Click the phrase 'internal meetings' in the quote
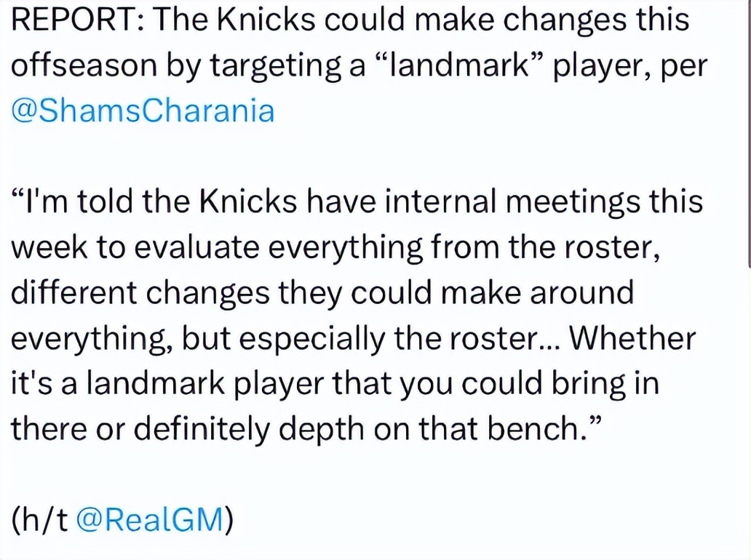The height and width of the screenshot is (560, 751). 512,201
